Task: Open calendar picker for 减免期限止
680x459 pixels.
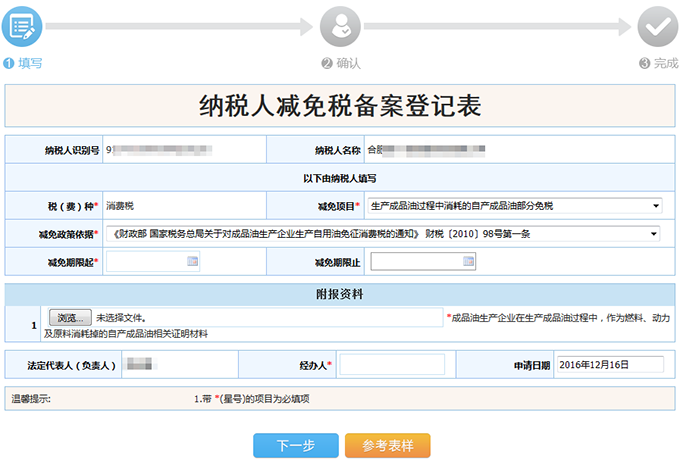Action: point(468,262)
